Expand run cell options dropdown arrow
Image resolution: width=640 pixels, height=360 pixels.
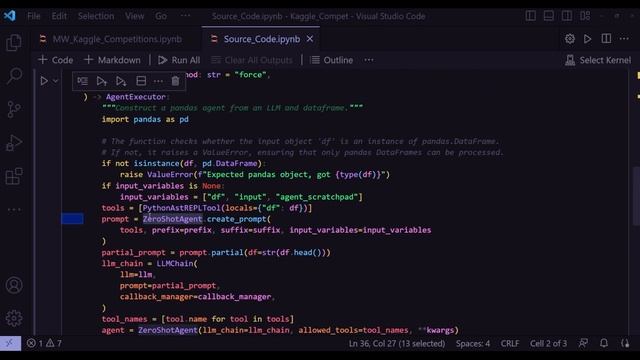[x=56, y=81]
